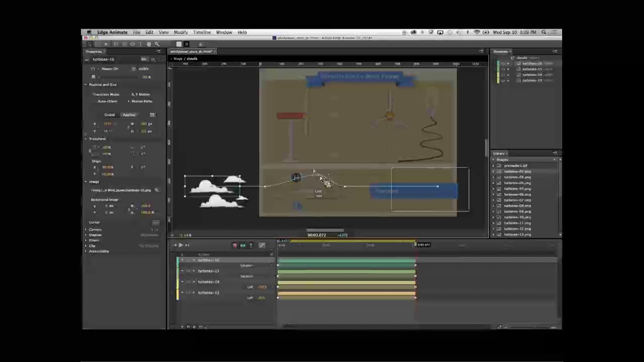Click the opacity slider in Properties
Screen dimensions: 644x362
coord(118,77)
